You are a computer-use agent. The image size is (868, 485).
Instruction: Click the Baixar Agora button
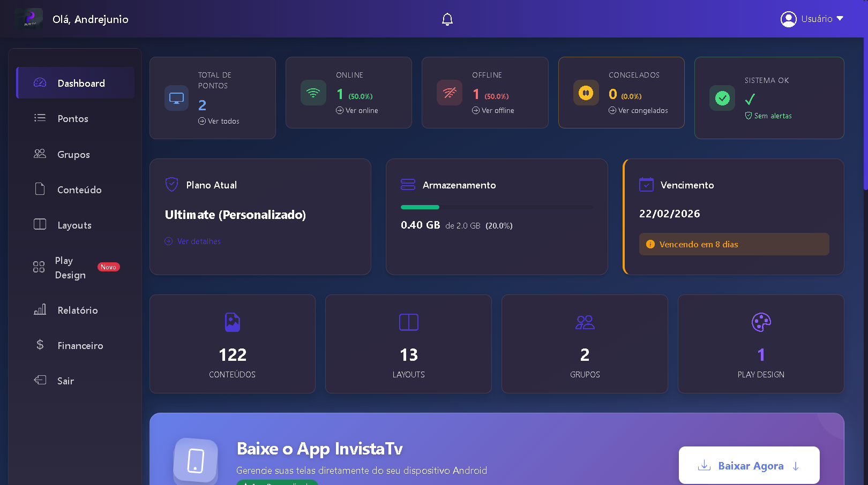pos(749,465)
